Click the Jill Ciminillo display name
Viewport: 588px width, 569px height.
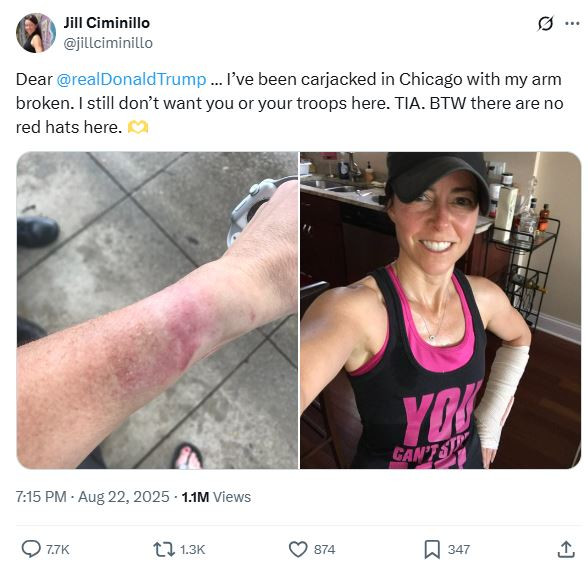(x=106, y=23)
